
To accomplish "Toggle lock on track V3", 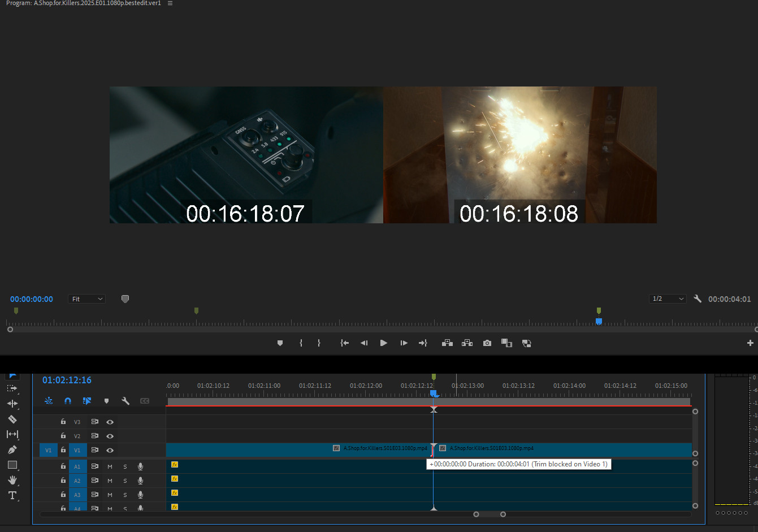I will [63, 422].
